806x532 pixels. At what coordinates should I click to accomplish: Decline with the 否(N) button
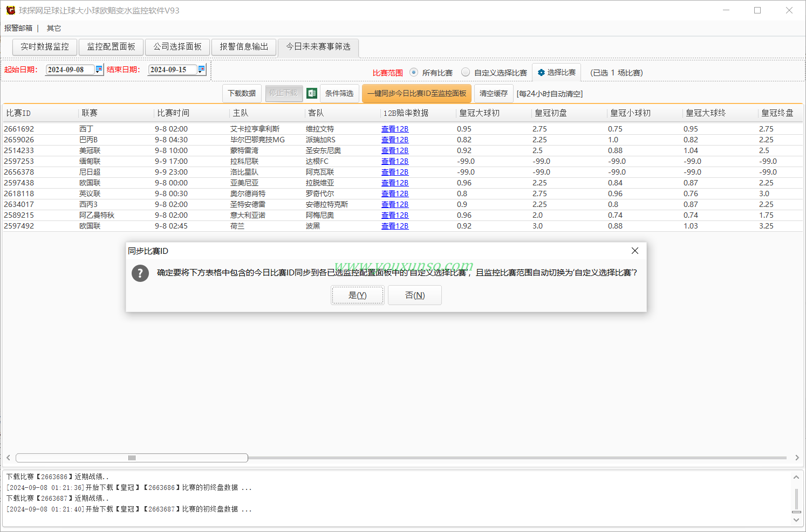pos(415,295)
